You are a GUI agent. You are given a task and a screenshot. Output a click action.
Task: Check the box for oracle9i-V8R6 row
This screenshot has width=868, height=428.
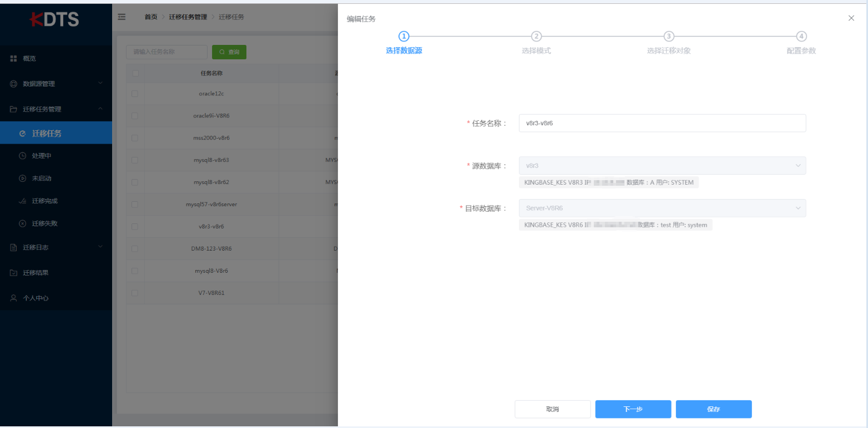tap(135, 116)
